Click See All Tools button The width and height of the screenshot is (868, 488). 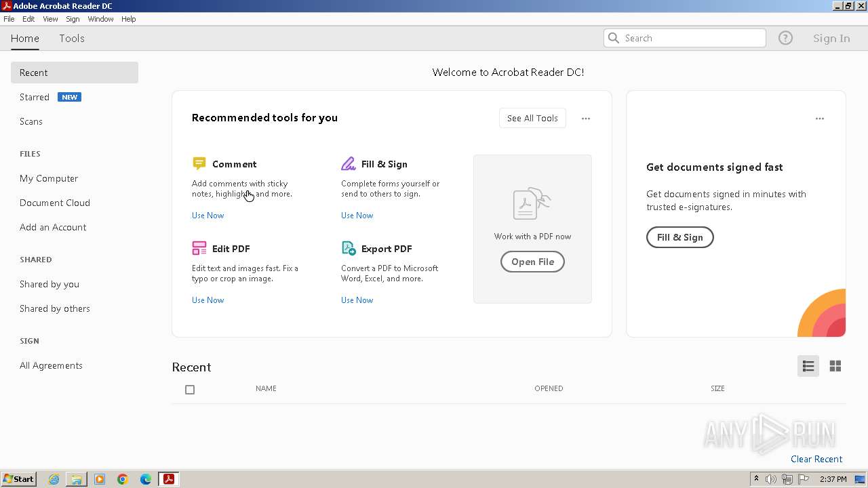point(532,118)
